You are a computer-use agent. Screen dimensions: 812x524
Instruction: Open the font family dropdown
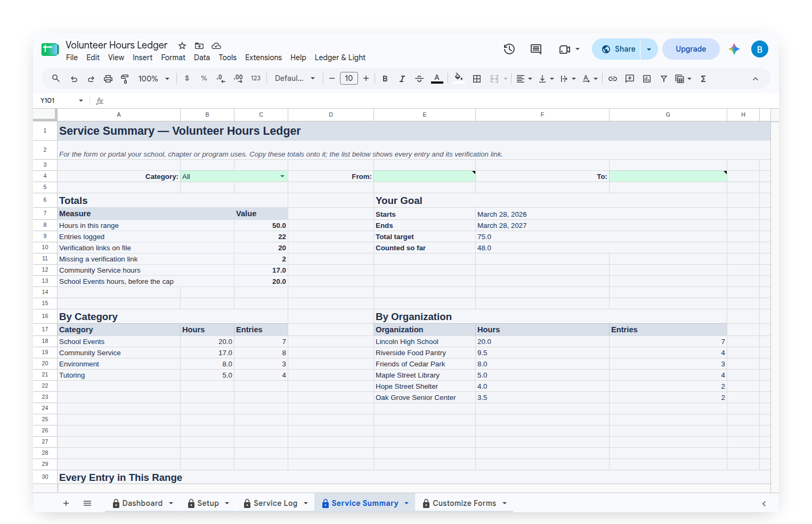click(x=295, y=78)
